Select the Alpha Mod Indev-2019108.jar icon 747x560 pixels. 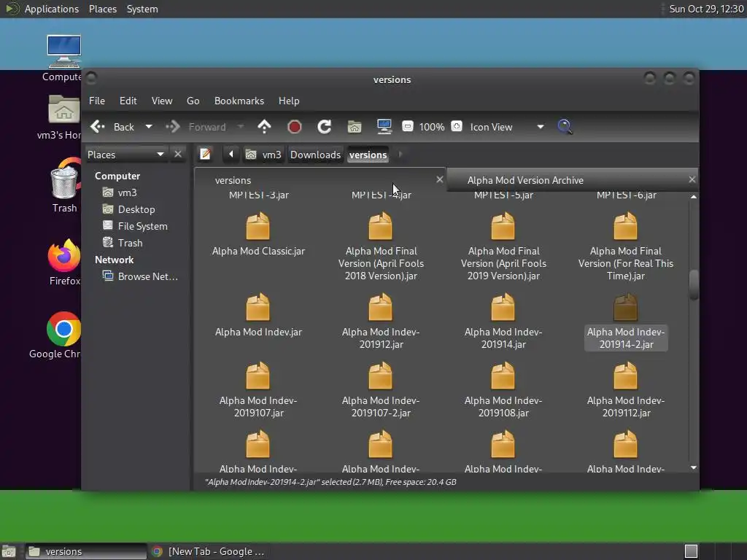503,376
